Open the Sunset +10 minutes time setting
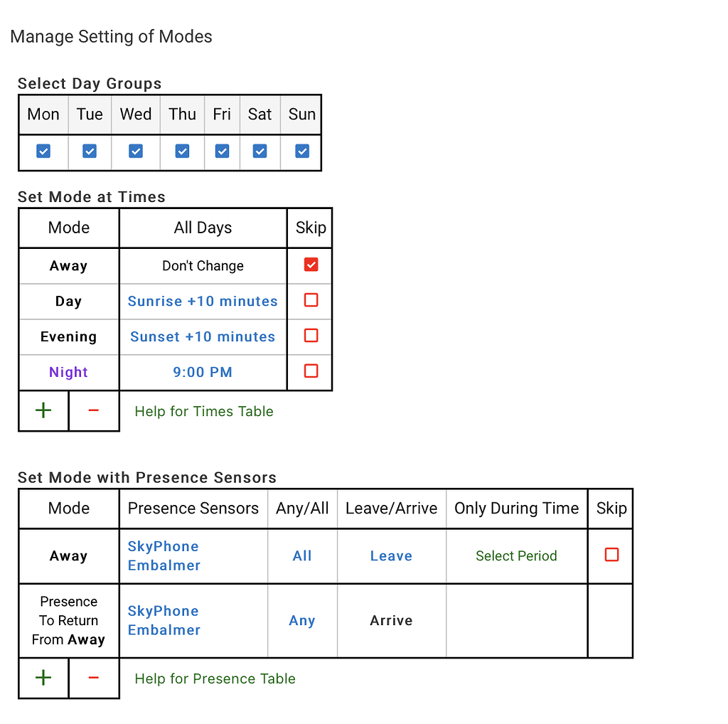The height and width of the screenshot is (724, 728). click(x=203, y=336)
